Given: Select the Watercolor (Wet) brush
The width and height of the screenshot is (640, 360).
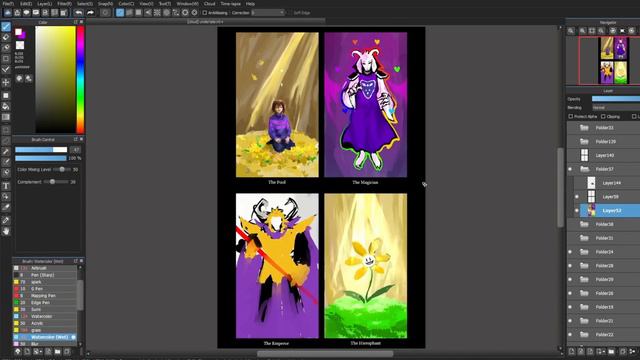Looking at the screenshot, I should pyautogui.click(x=45, y=337).
